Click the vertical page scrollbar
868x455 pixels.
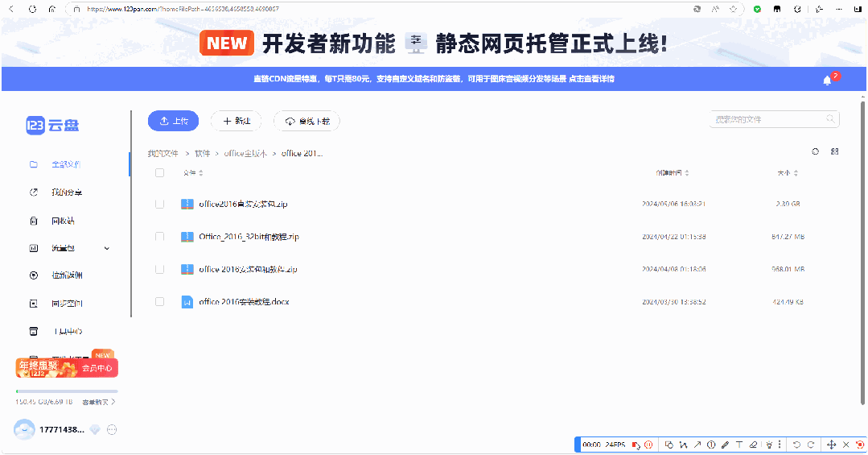coord(862,252)
